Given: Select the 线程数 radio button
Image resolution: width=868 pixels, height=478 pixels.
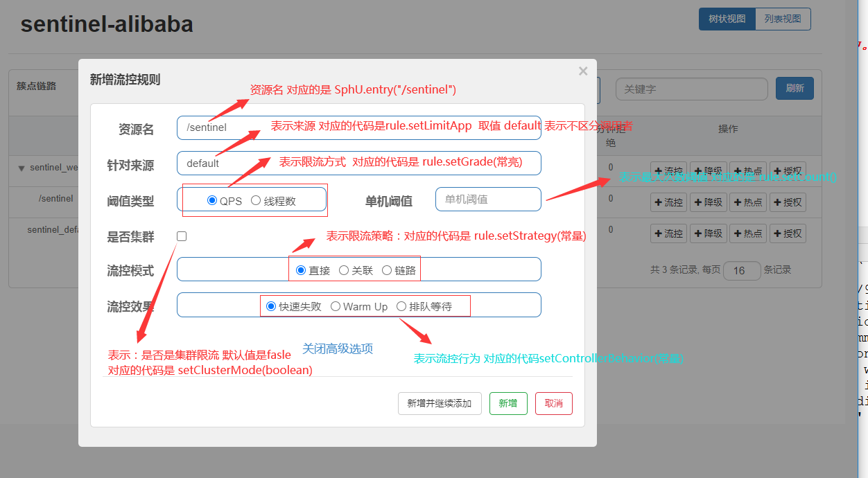Looking at the screenshot, I should tap(256, 200).
